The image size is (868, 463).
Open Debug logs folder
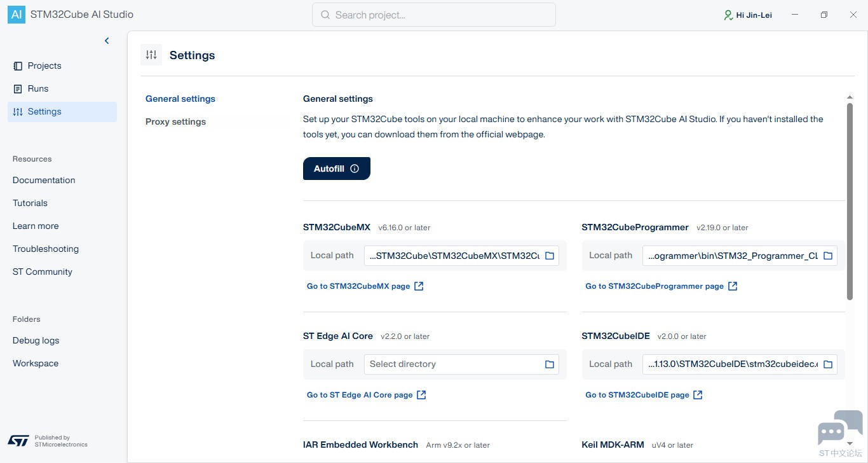[x=36, y=340]
